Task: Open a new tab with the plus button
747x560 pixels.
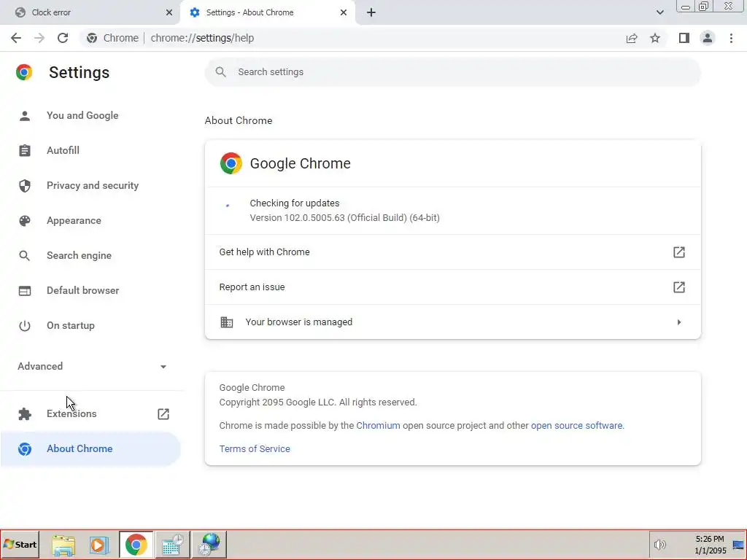Action: point(371,12)
